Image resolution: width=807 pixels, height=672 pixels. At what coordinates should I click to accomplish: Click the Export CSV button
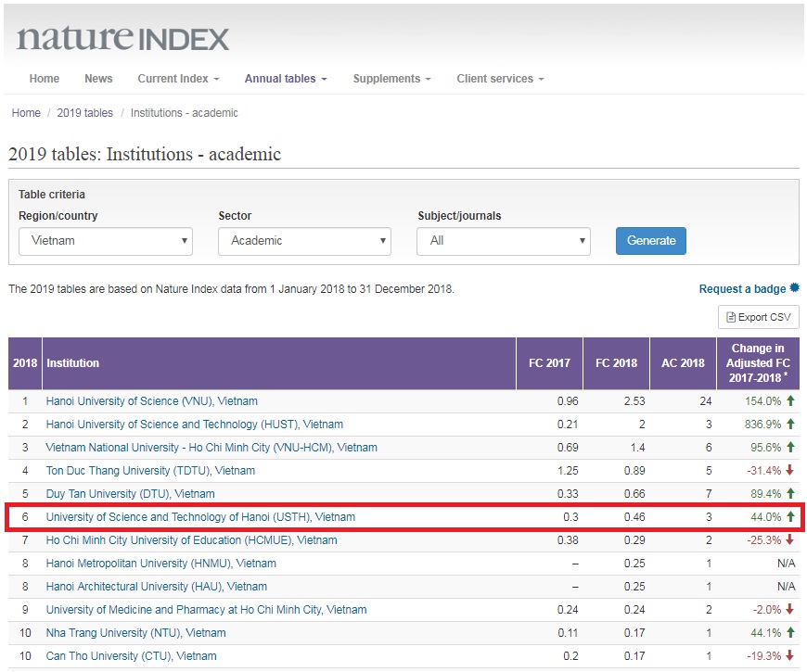pos(759,317)
